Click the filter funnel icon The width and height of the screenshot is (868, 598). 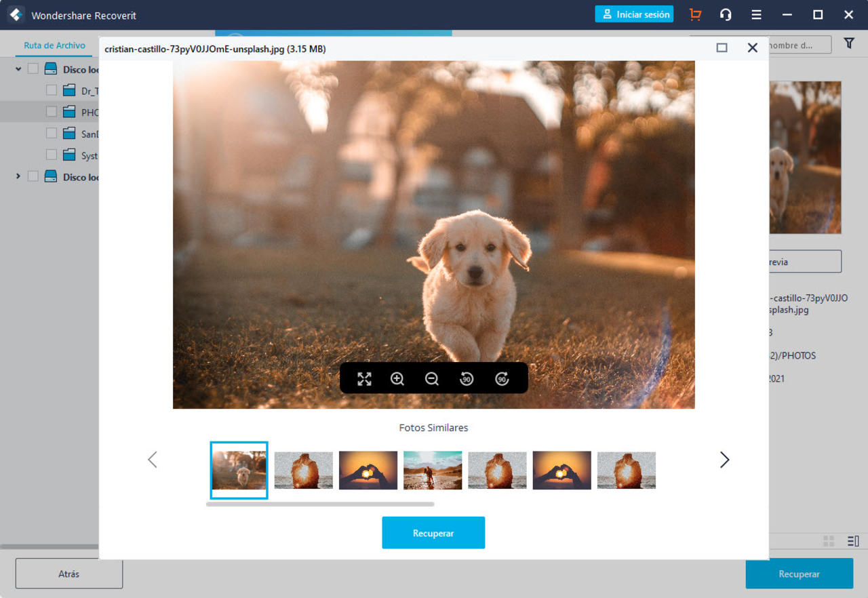coord(849,43)
